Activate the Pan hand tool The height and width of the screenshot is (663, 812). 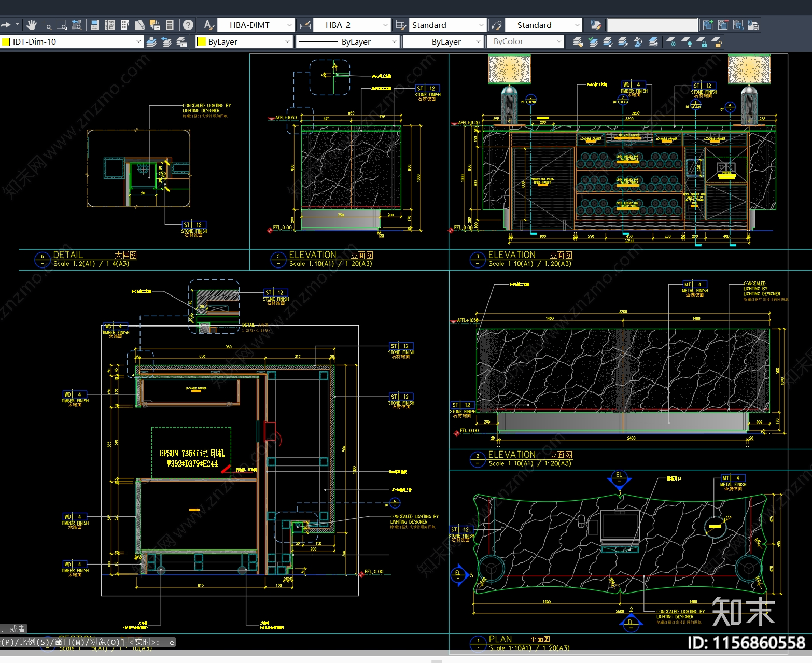click(x=32, y=25)
